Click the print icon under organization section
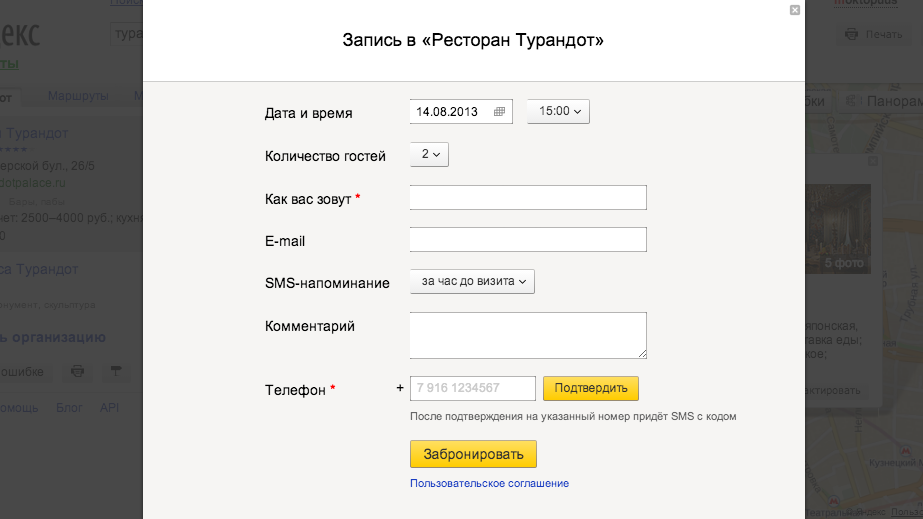This screenshot has width=923, height=519. [78, 371]
